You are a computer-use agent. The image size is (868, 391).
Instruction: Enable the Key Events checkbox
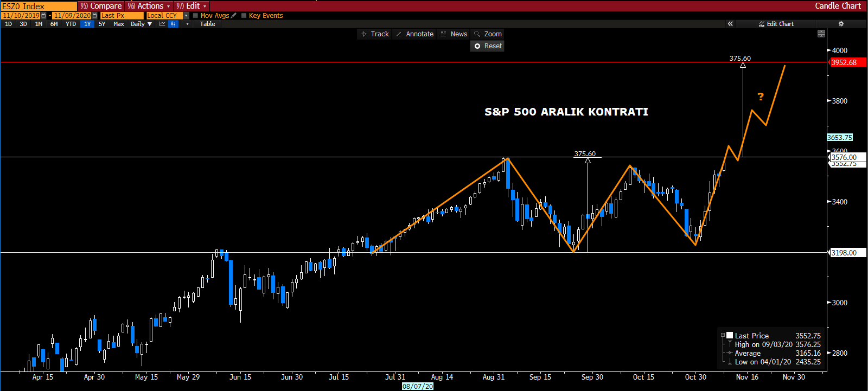[x=244, y=16]
